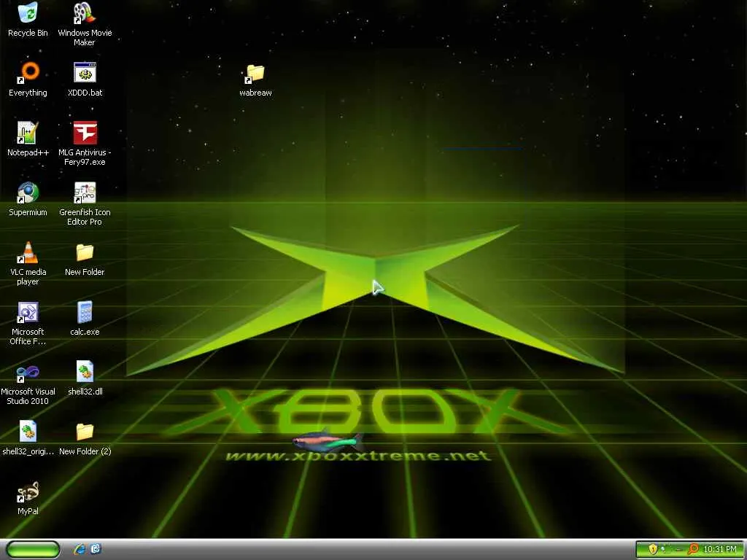Click the calc.exe calculator icon
This screenshot has width=747, height=560.
coord(85,312)
